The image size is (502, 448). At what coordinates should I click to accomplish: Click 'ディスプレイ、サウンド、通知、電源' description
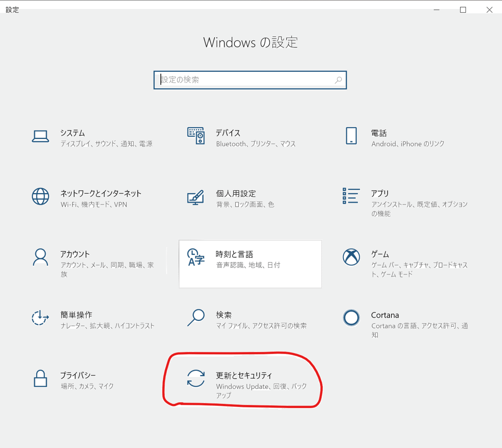(x=106, y=144)
